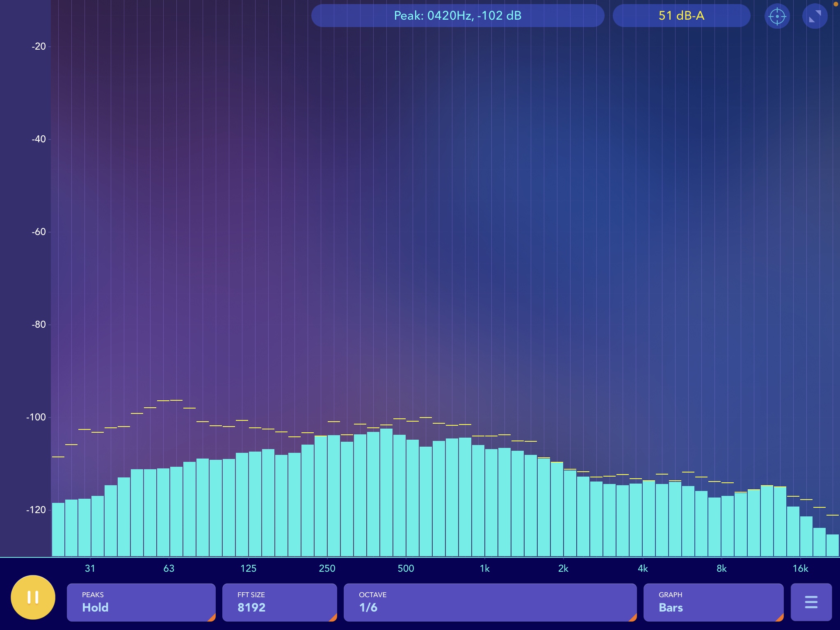Select the 63 frequency axis label
The image size is (840, 630).
[169, 568]
